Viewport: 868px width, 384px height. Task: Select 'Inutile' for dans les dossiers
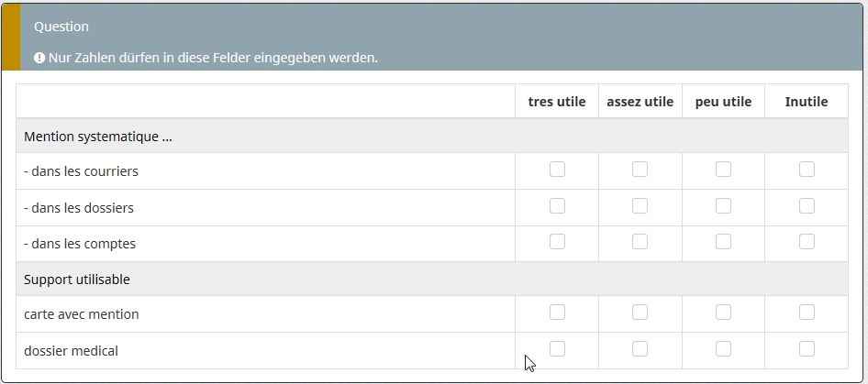pos(807,206)
